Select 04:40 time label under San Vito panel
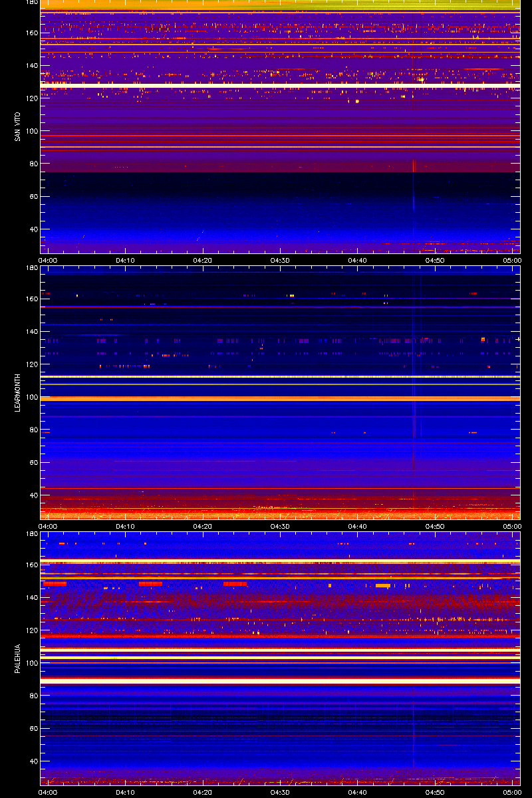 pyautogui.click(x=358, y=260)
